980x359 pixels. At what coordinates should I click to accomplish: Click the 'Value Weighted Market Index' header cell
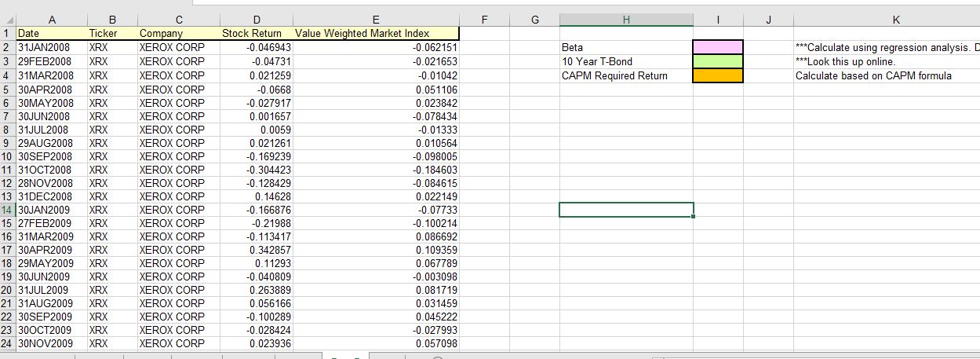click(x=375, y=34)
